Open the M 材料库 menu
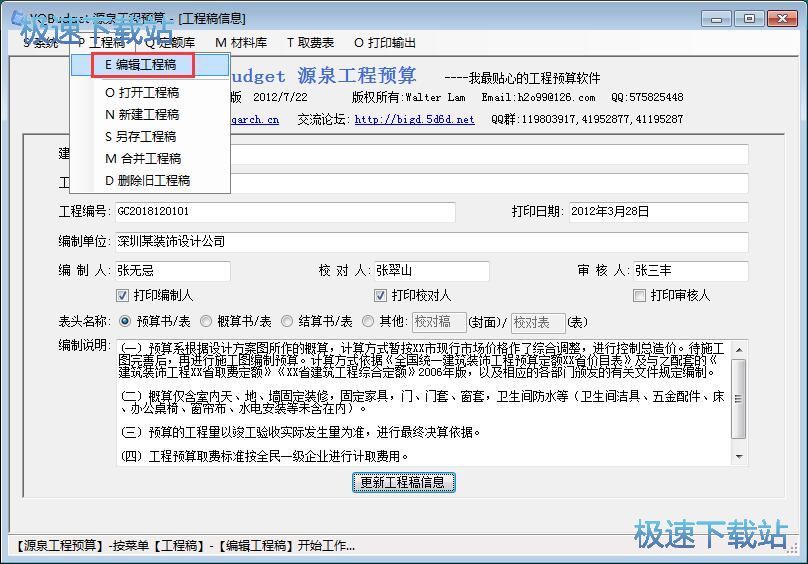The image size is (808, 564). pyautogui.click(x=241, y=43)
